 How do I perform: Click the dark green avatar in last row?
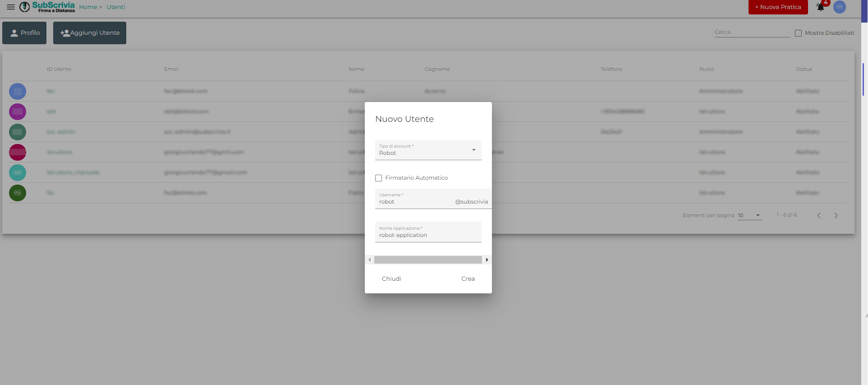point(18,193)
